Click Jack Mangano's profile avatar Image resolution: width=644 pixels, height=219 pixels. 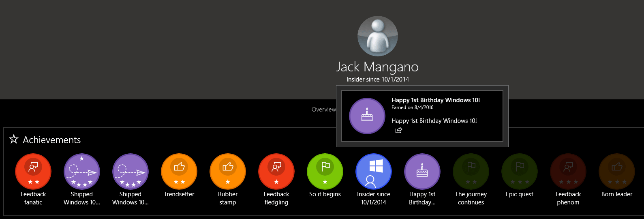click(378, 36)
